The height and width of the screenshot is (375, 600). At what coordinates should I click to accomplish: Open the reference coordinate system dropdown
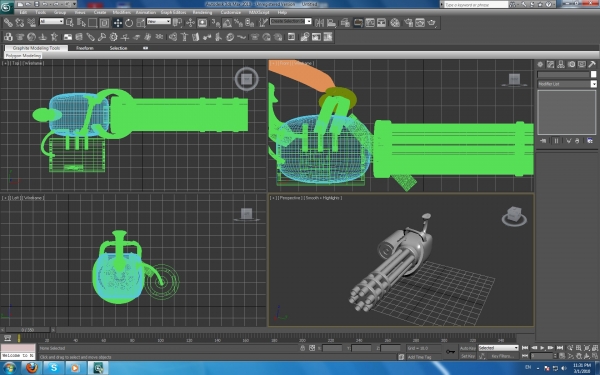pos(159,22)
